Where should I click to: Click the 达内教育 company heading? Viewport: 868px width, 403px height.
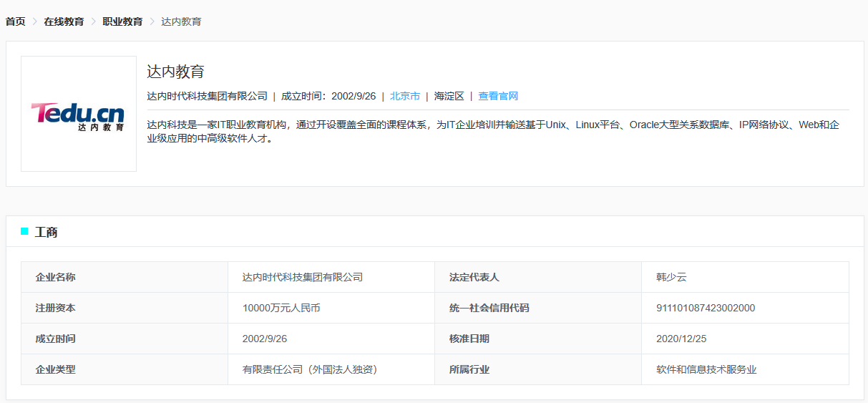[x=176, y=72]
